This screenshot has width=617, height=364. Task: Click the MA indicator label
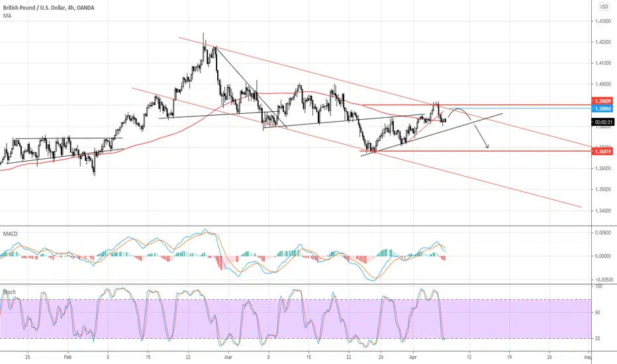point(7,16)
